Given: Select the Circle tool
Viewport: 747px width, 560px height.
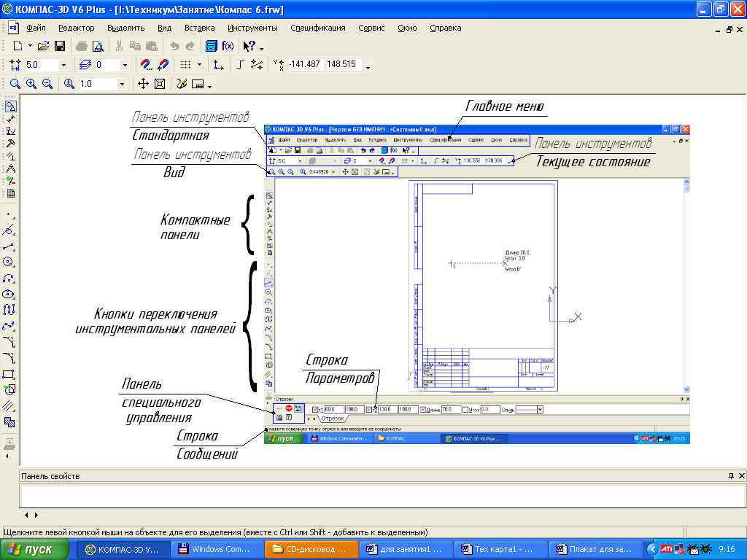Looking at the screenshot, I should tap(9, 262).
